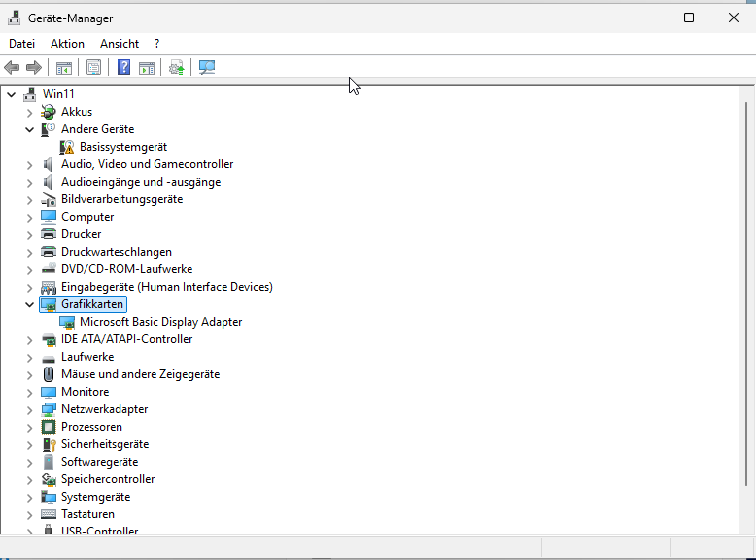Click the Prozessoren chip icon

pyautogui.click(x=49, y=427)
